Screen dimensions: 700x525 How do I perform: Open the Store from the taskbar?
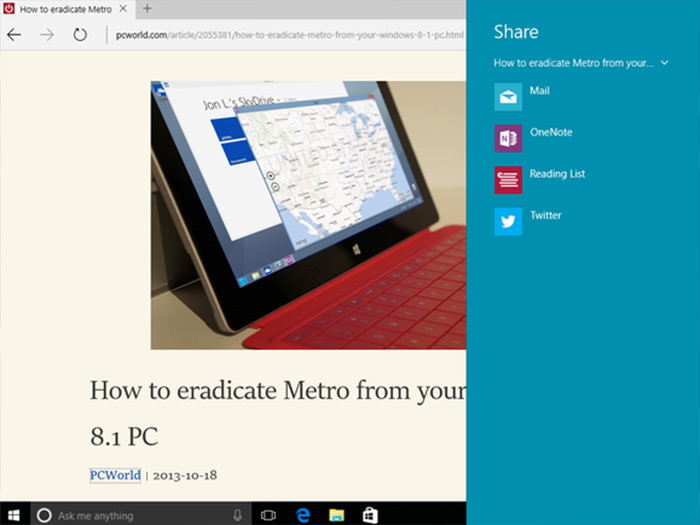[x=370, y=515]
